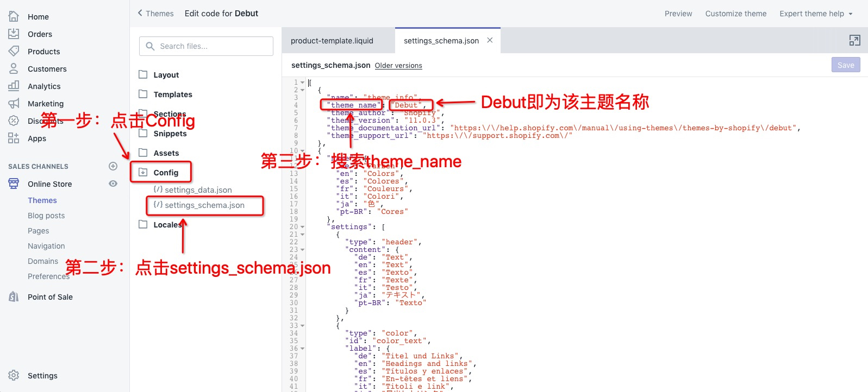Click Customize theme link
868x392 pixels.
click(736, 14)
